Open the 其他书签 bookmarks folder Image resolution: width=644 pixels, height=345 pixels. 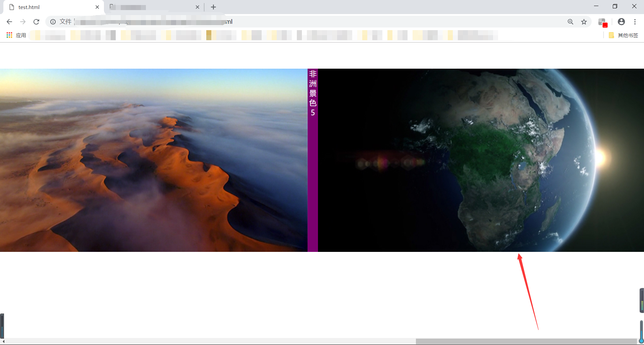coord(624,35)
